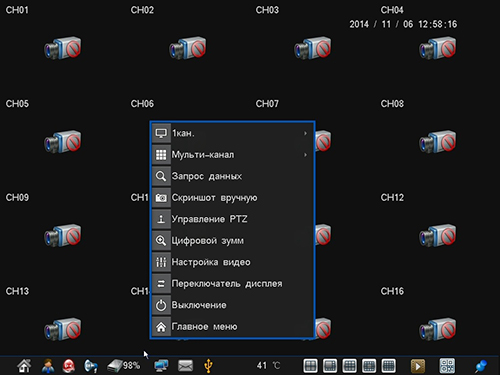Click the orange USB device icon
500x375 pixels.
pos(208,366)
